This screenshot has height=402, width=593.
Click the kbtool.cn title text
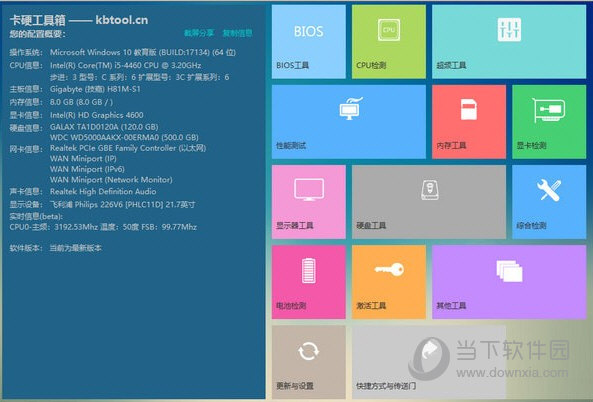coord(121,20)
